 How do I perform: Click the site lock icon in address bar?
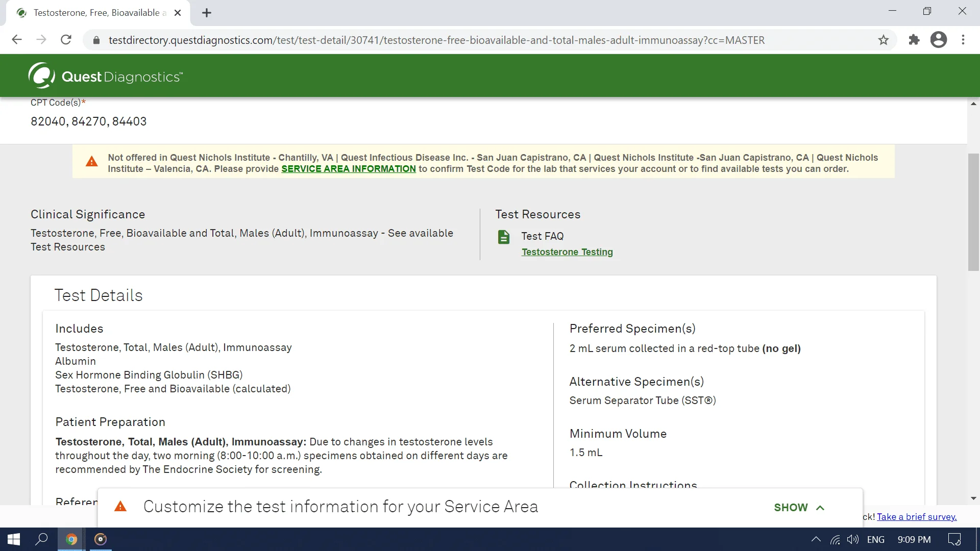pos(96,40)
